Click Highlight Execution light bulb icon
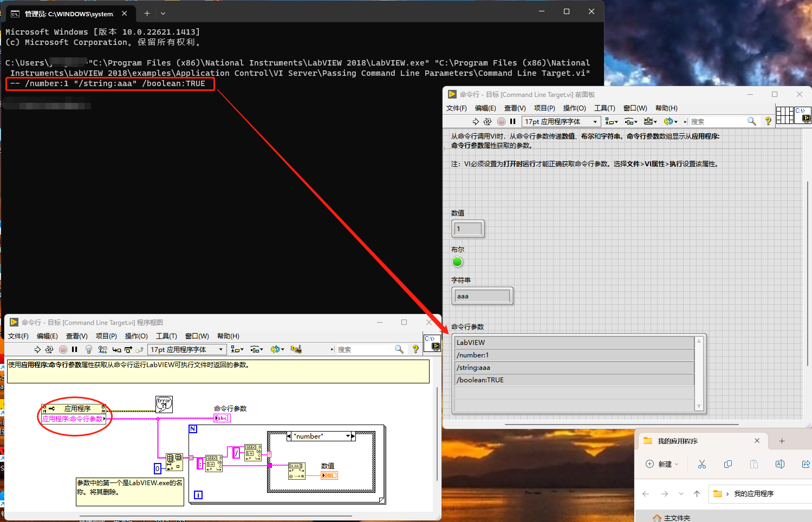Screen dimensions: 812x522 [x=89, y=350]
